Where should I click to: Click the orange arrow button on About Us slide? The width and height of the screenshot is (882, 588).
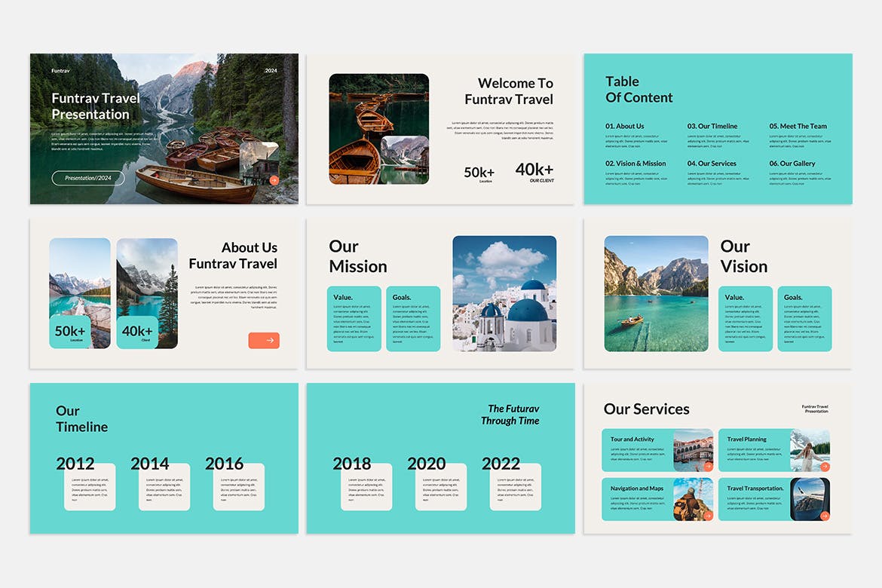(x=264, y=341)
